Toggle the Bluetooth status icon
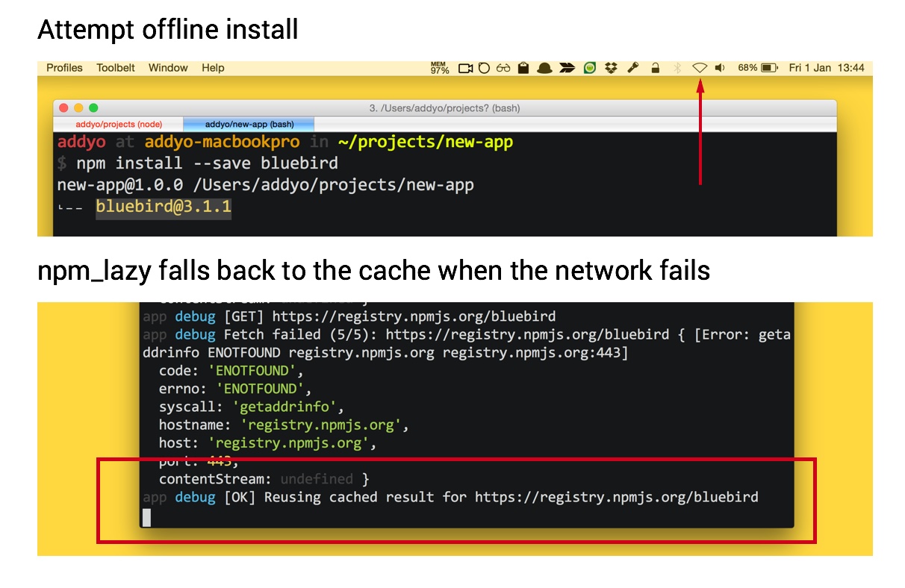 coord(677,68)
